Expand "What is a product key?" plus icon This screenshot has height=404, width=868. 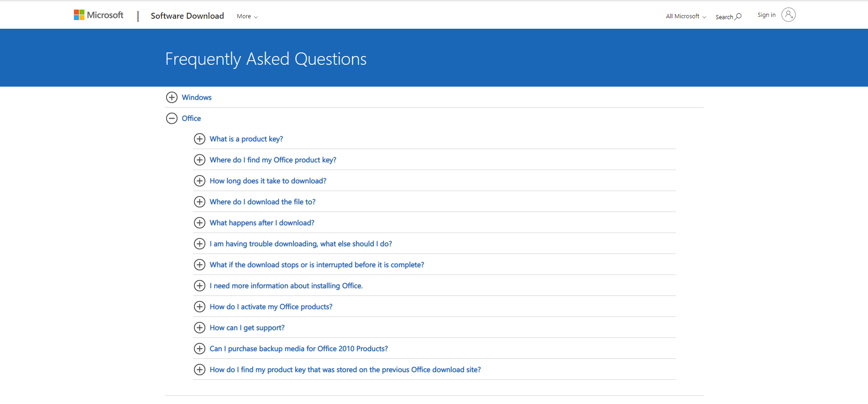(x=199, y=139)
